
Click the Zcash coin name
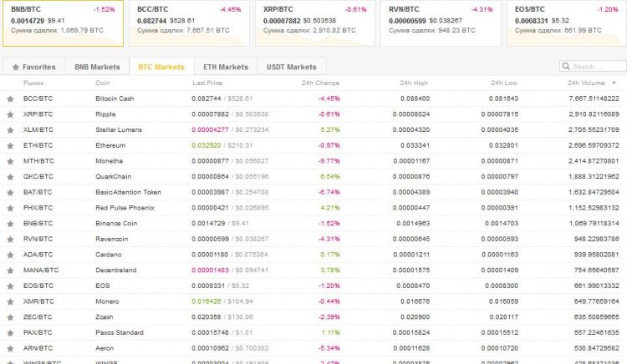(104, 317)
